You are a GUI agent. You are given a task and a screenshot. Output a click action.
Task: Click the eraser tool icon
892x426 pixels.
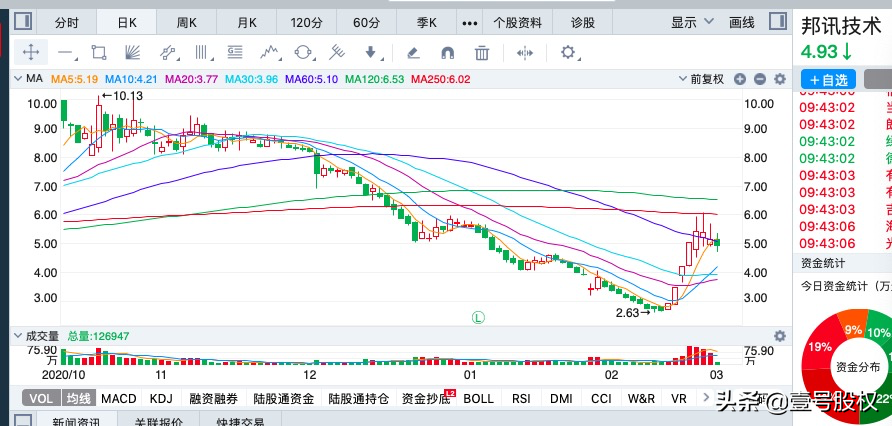pos(412,53)
